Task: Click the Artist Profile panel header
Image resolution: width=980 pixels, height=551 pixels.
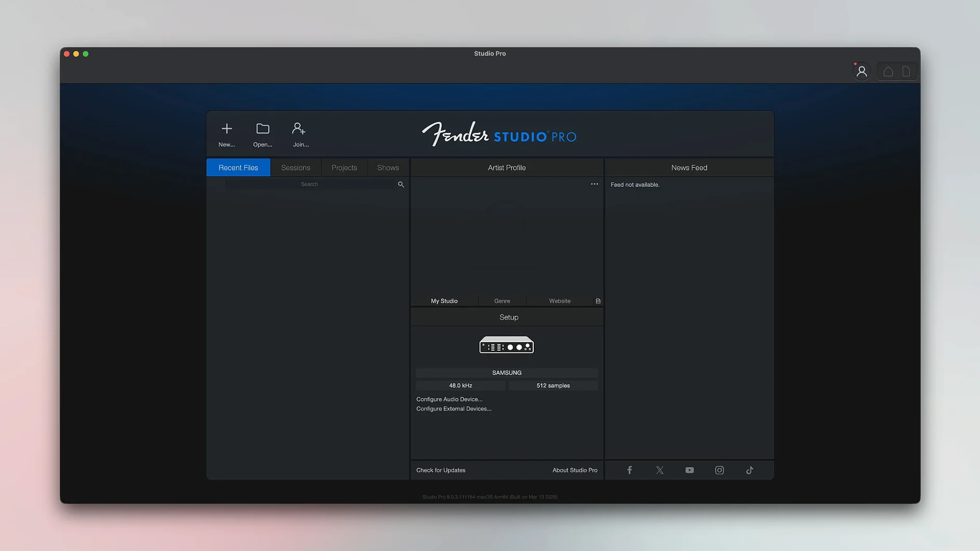Action: [507, 167]
